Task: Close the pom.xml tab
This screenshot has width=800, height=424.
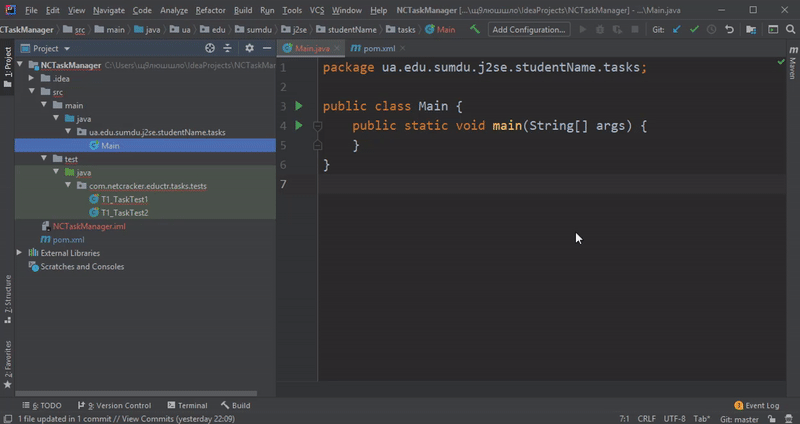Action: pyautogui.click(x=403, y=48)
